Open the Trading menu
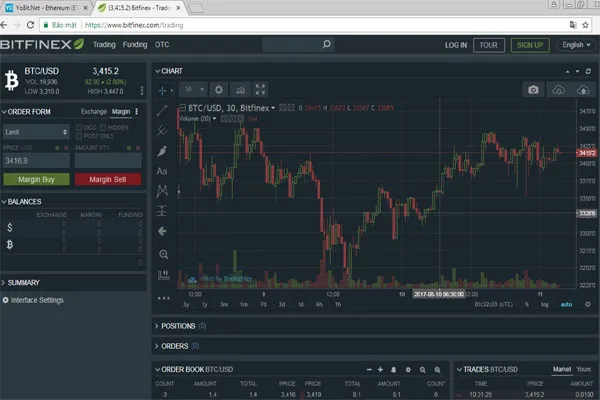The image size is (600, 400). pyautogui.click(x=104, y=45)
